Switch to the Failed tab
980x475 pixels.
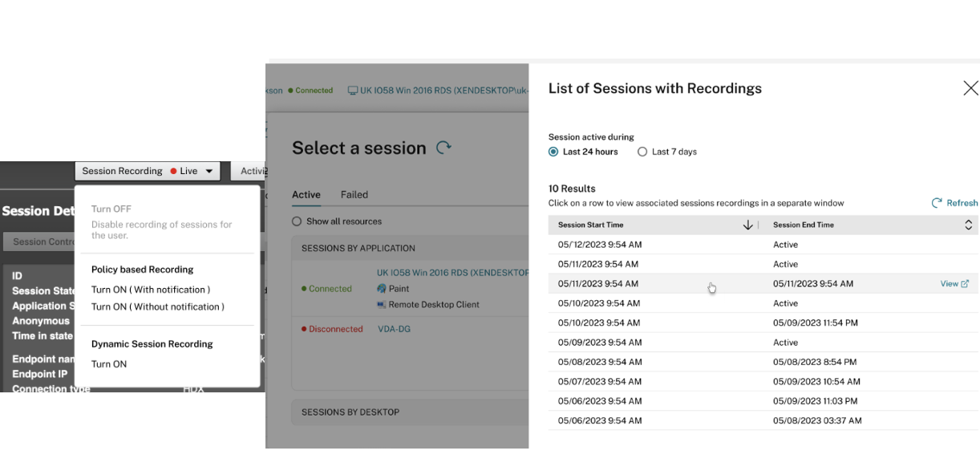354,194
